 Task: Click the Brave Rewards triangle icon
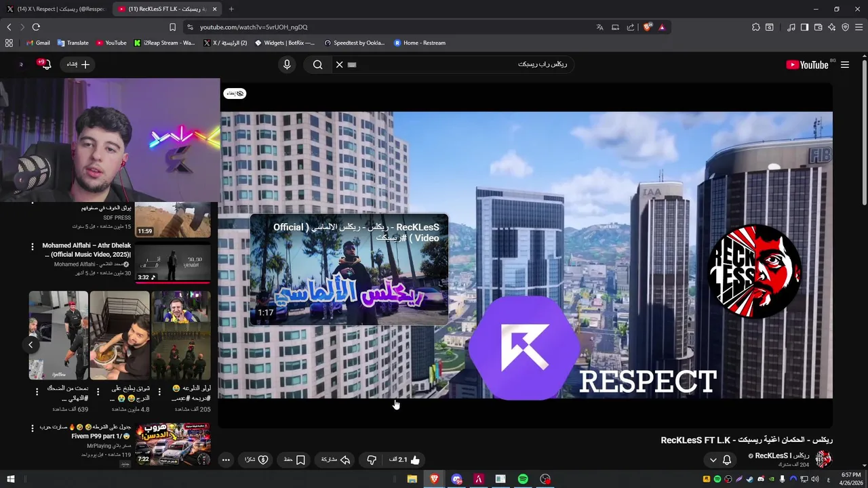pos(662,27)
